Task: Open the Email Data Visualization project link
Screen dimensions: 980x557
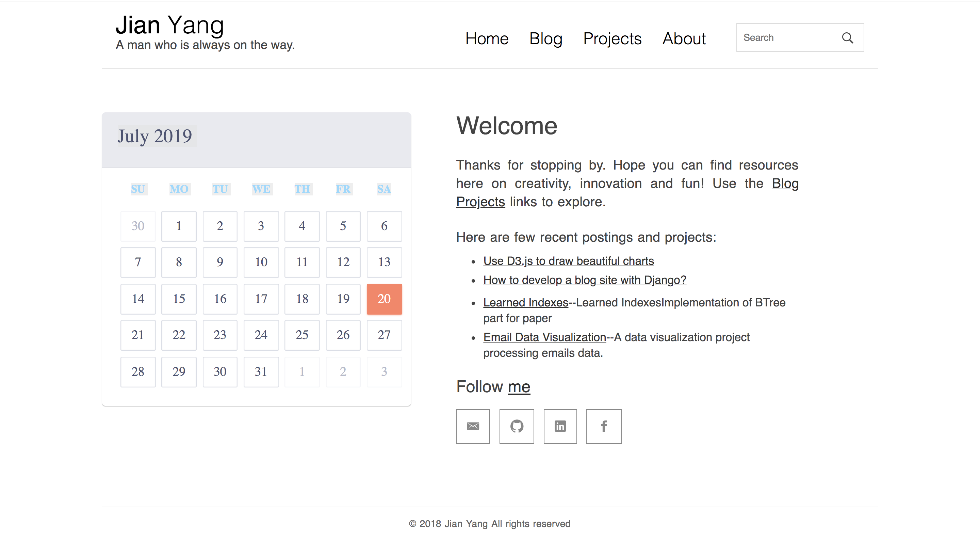Action: click(544, 337)
